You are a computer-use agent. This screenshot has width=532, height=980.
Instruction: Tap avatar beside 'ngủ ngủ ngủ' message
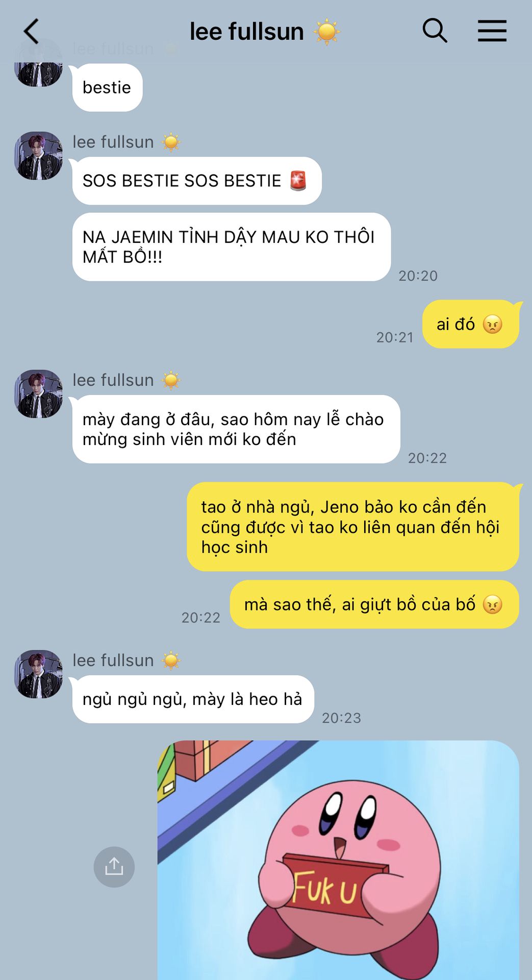(38, 674)
